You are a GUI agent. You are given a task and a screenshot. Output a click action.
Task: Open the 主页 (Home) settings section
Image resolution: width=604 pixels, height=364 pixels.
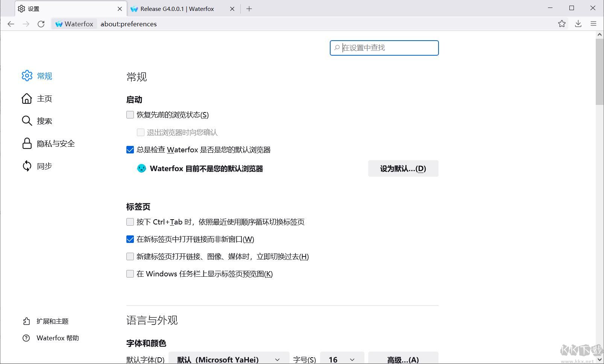44,98
